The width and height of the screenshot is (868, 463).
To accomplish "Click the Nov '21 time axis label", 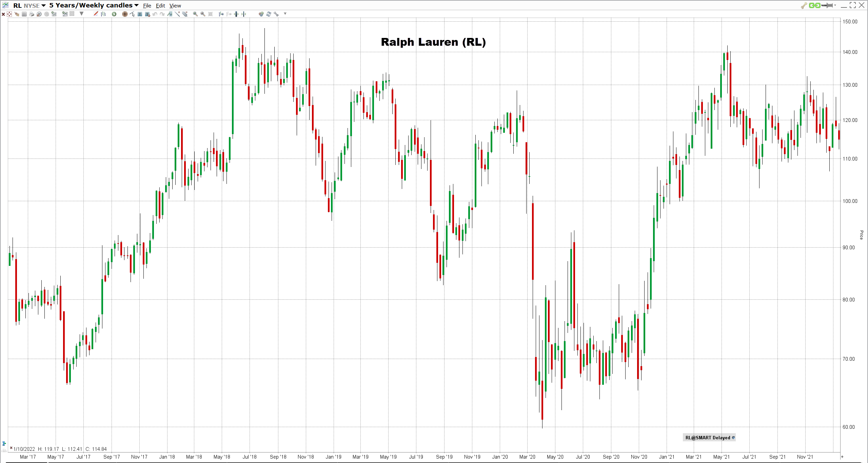I will (805, 457).
